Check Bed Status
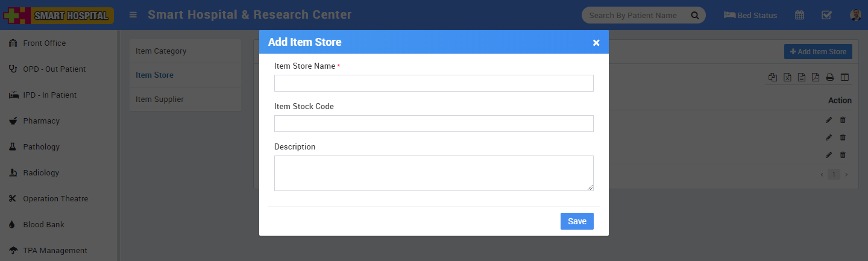This screenshot has height=261, width=868. 750,15
